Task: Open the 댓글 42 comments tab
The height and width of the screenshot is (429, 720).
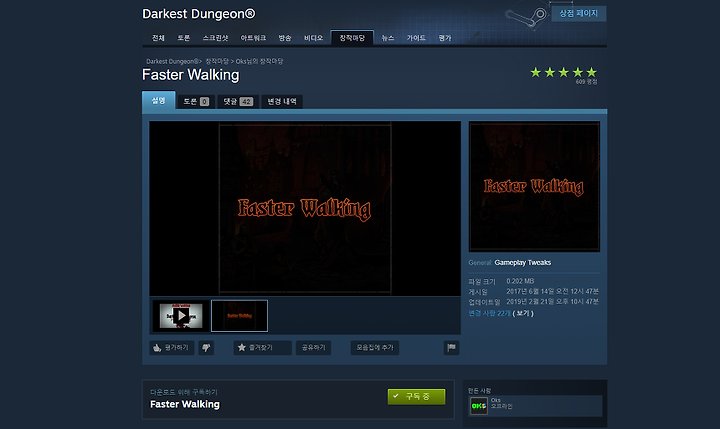Action: click(x=238, y=102)
